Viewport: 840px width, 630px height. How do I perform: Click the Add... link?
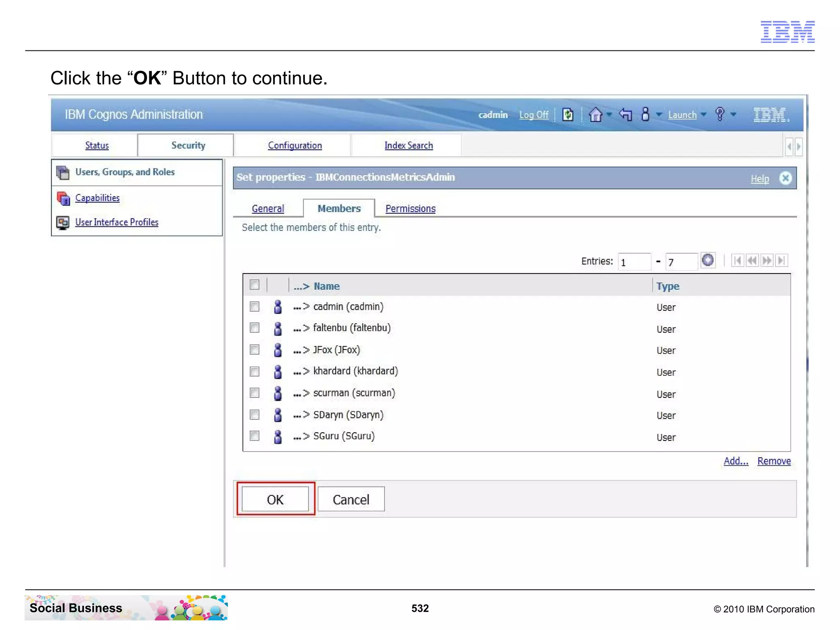(x=736, y=461)
